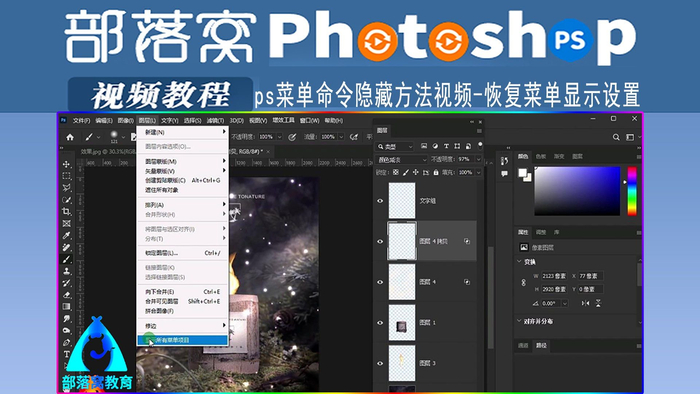
Task: Open layer fill 100% dropdown
Action: point(479,172)
